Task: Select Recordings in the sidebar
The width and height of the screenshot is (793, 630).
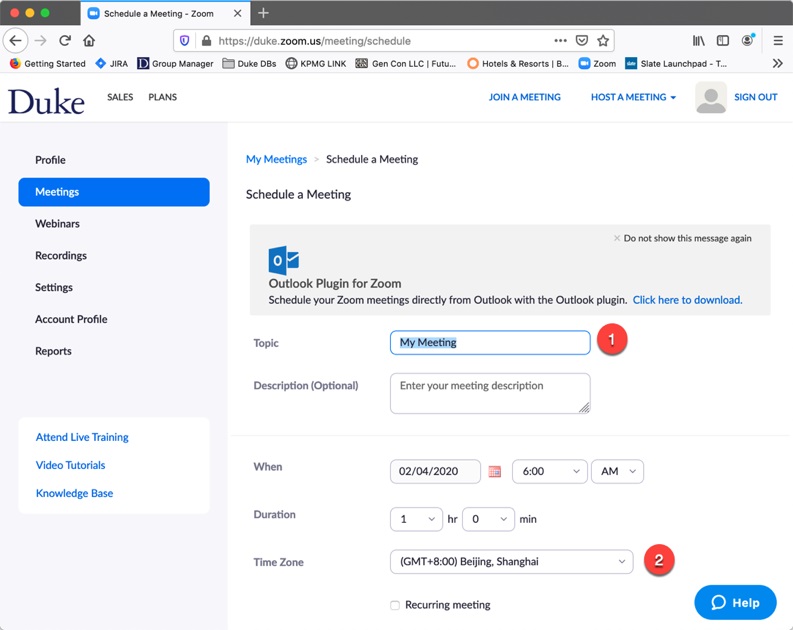Action: point(61,255)
